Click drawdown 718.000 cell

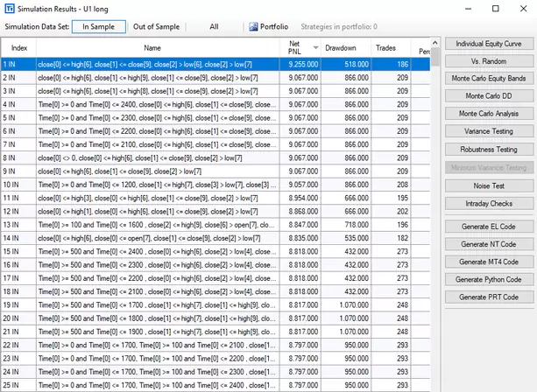[346, 225]
